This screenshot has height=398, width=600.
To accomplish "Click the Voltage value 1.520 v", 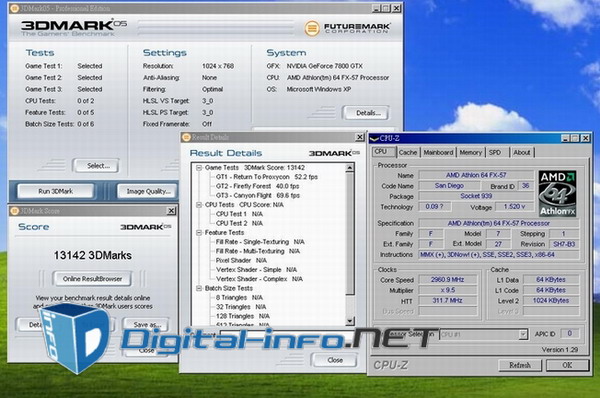I will [514, 207].
